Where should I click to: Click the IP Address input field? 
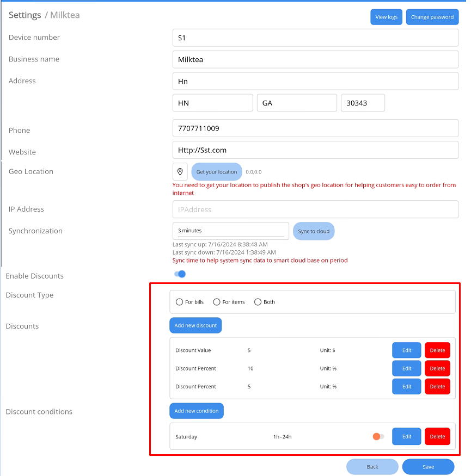[315, 209]
